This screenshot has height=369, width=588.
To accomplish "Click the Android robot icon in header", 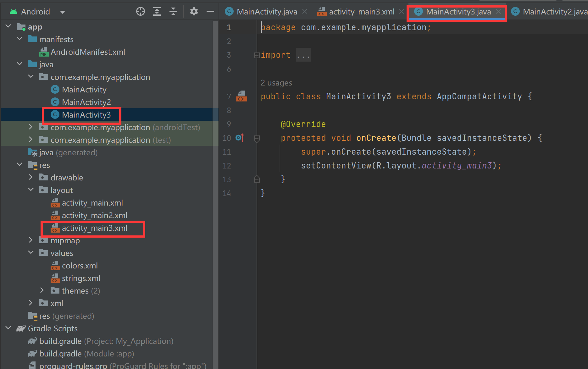I will pyautogui.click(x=14, y=12).
